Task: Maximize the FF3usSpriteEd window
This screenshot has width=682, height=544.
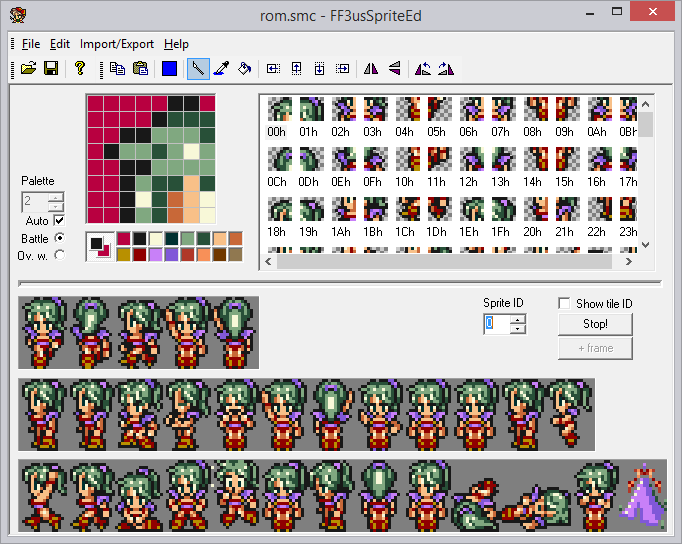Action: click(617, 12)
